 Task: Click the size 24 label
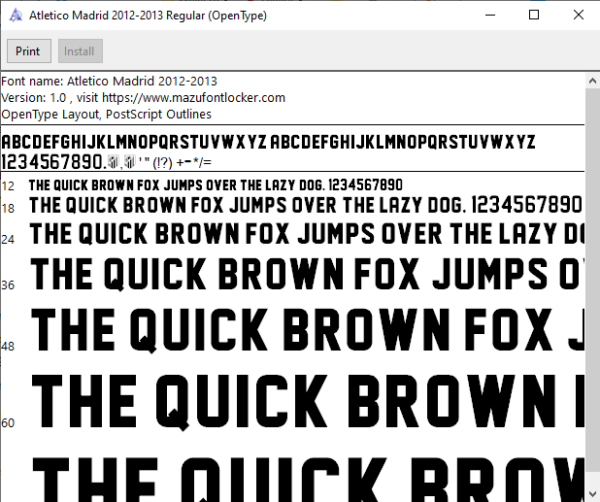[8, 240]
